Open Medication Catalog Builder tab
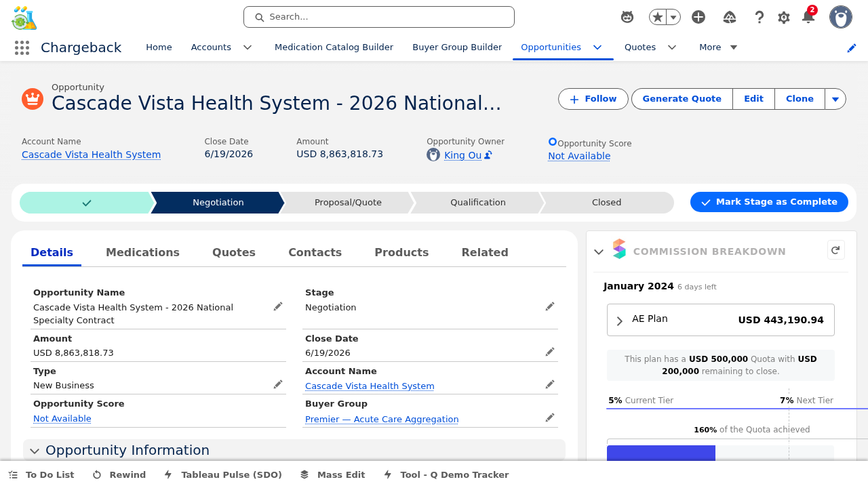 [x=334, y=47]
